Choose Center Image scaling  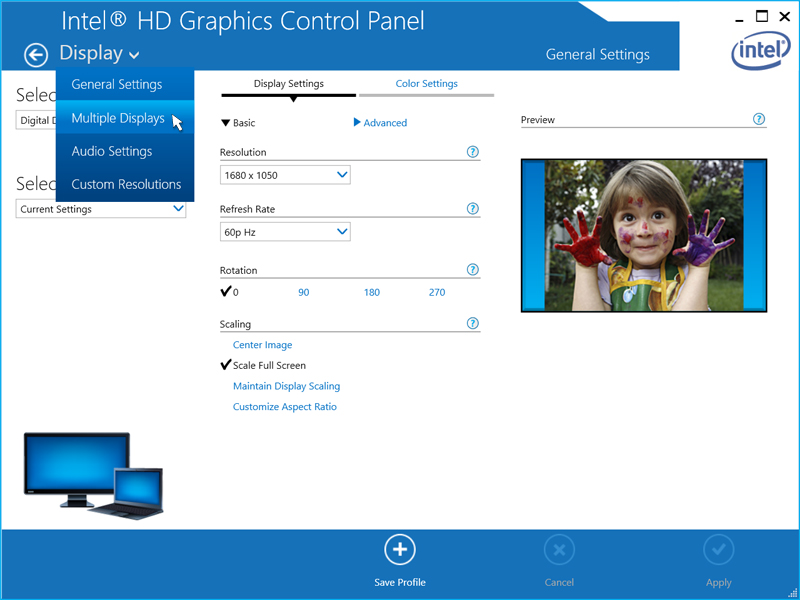click(x=262, y=345)
